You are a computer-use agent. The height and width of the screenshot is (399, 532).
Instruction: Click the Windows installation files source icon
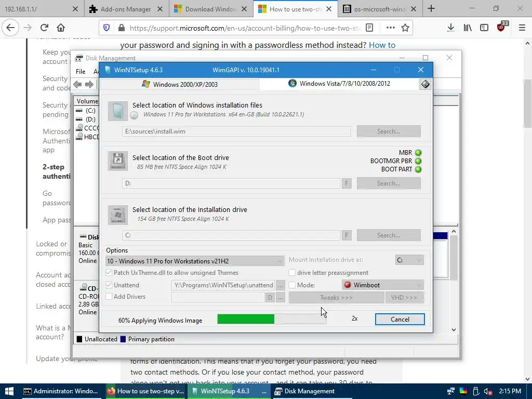[118, 111]
